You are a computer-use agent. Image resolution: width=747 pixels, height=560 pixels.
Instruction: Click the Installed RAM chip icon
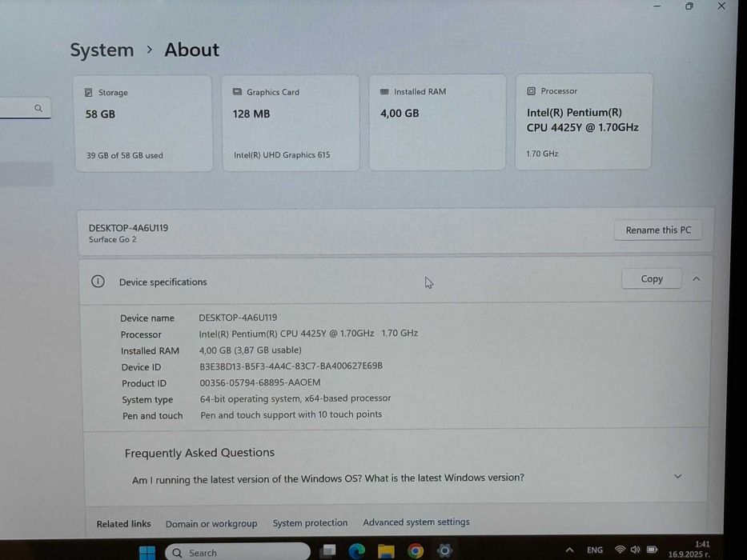tap(384, 91)
